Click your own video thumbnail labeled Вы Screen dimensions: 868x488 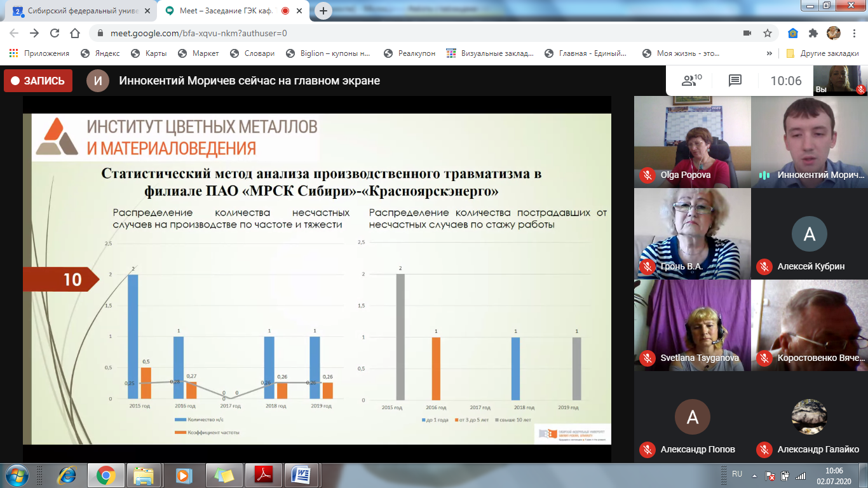click(x=840, y=81)
